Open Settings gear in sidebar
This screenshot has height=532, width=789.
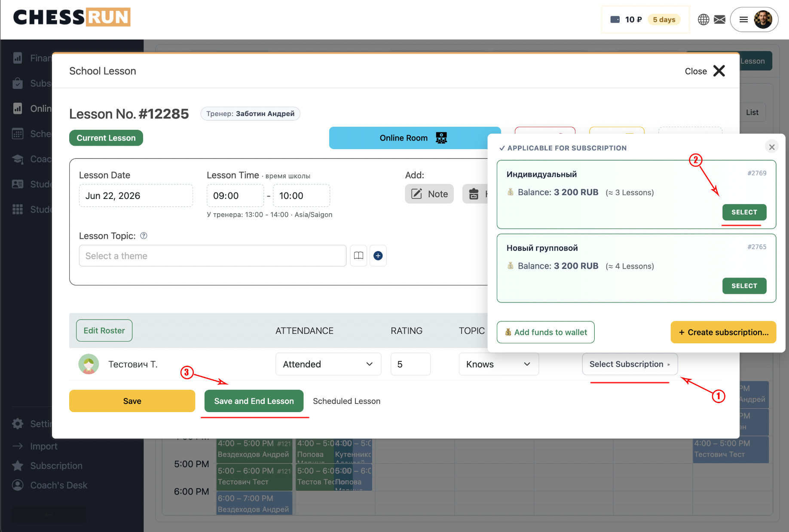coord(32,424)
